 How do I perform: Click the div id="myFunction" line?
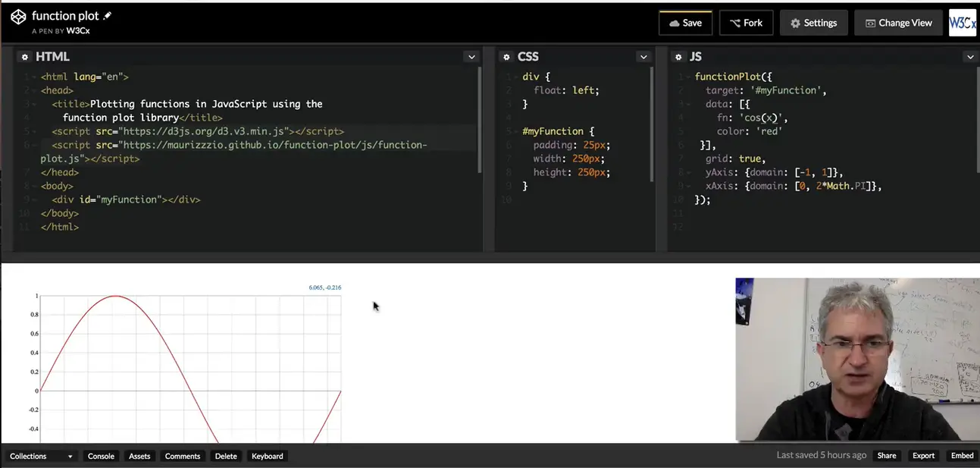click(126, 199)
